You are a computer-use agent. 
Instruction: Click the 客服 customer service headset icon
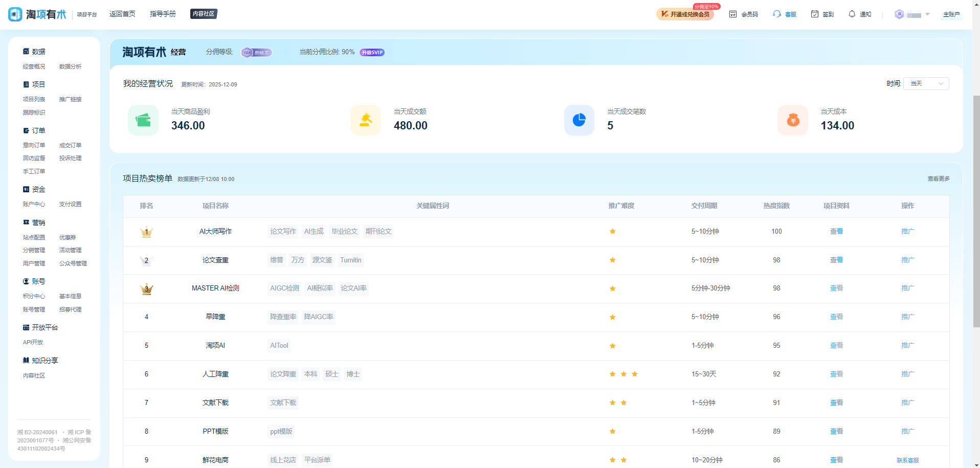point(776,14)
